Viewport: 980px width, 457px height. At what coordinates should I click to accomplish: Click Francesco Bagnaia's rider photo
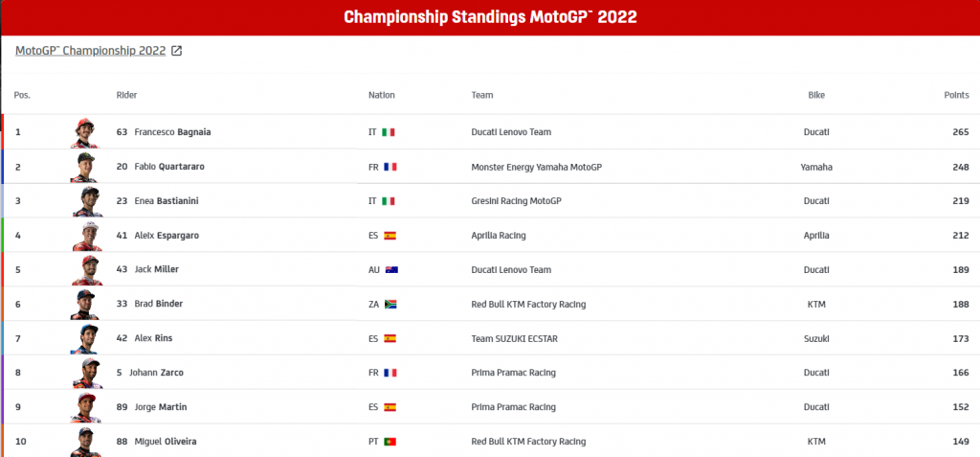(x=84, y=132)
